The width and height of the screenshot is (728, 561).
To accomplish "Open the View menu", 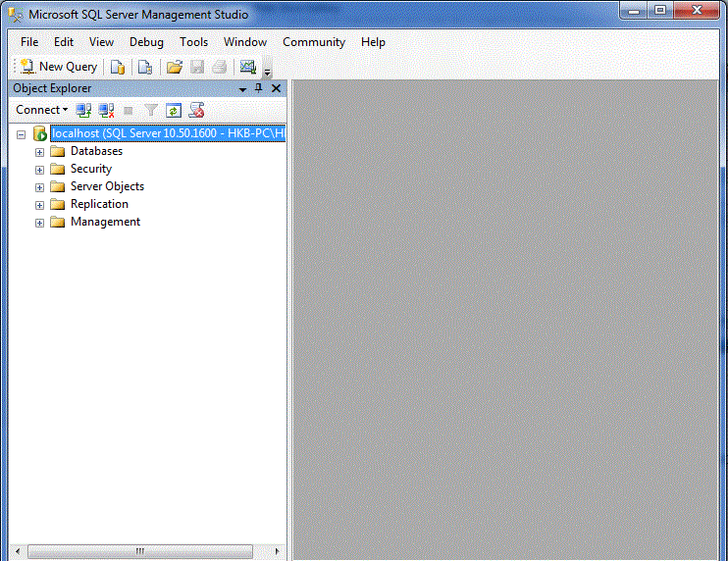I will click(101, 42).
